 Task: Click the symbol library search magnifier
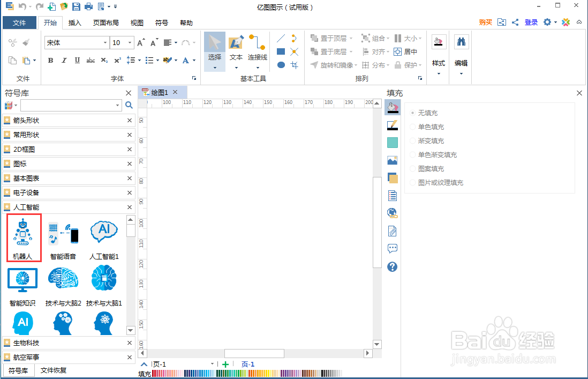point(129,105)
